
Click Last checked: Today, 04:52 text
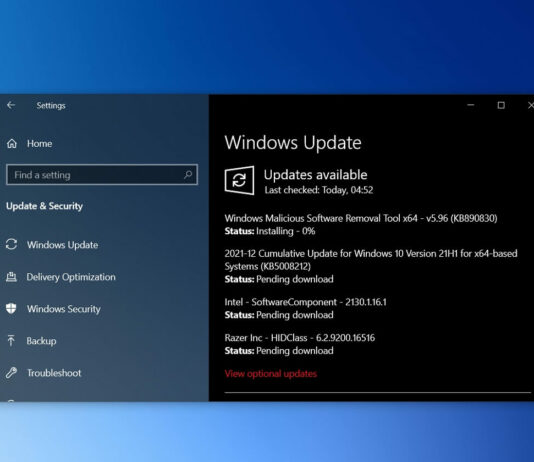(x=319, y=190)
